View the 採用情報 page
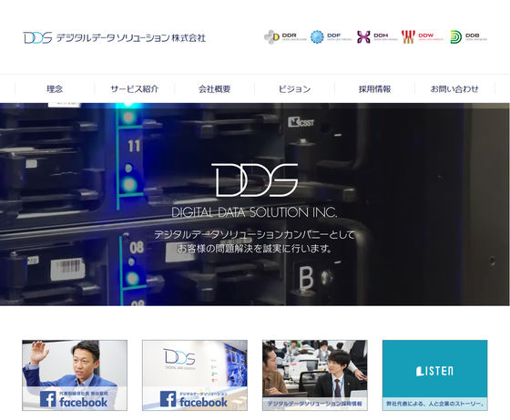This screenshot has height=420, width=510. coord(374,88)
